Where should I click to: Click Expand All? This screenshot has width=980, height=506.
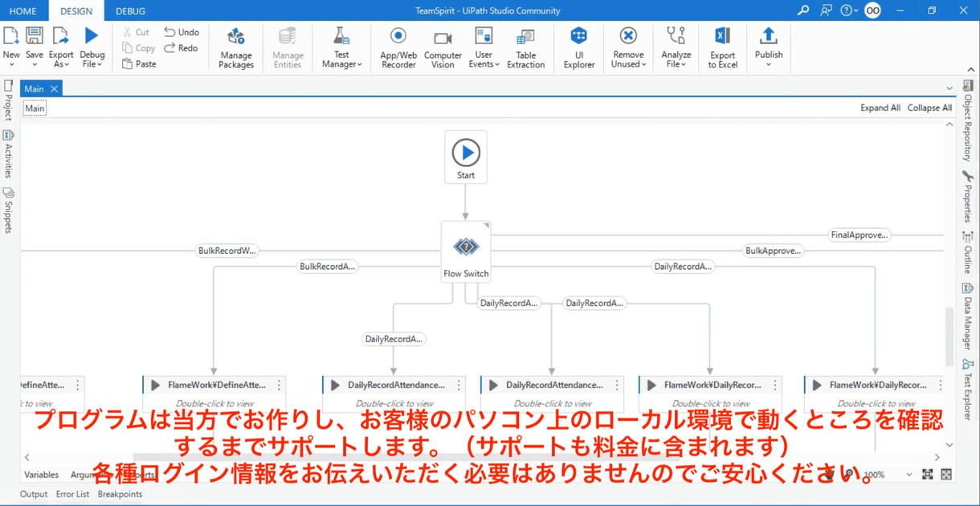880,108
